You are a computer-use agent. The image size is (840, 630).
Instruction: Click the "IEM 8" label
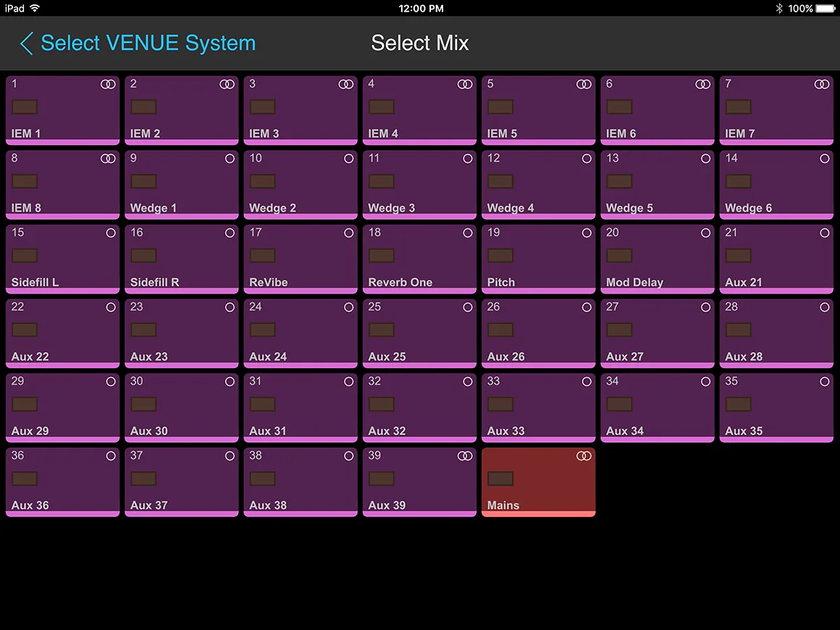[x=26, y=207]
